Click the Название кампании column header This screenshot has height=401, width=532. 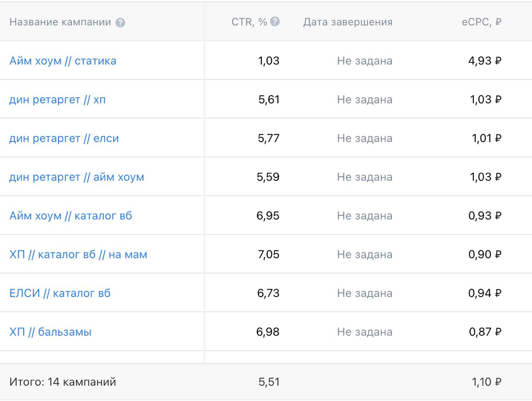pos(60,22)
